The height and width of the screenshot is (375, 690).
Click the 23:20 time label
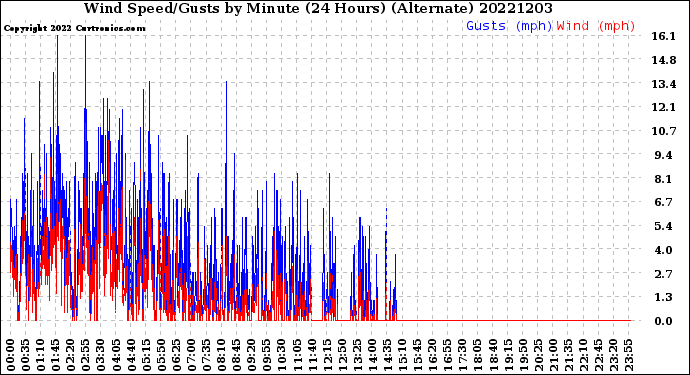(613, 355)
